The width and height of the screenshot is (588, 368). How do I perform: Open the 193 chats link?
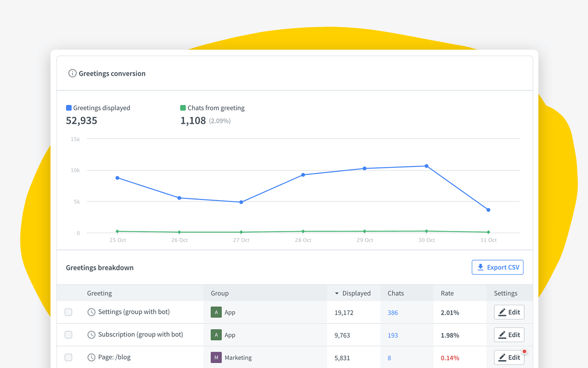tap(393, 335)
